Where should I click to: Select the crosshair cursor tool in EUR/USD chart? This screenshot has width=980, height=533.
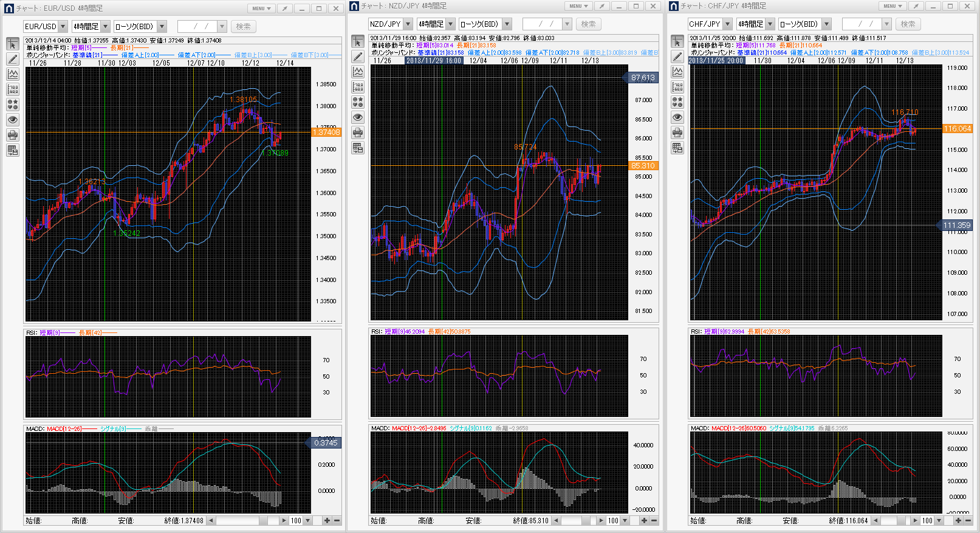13,44
